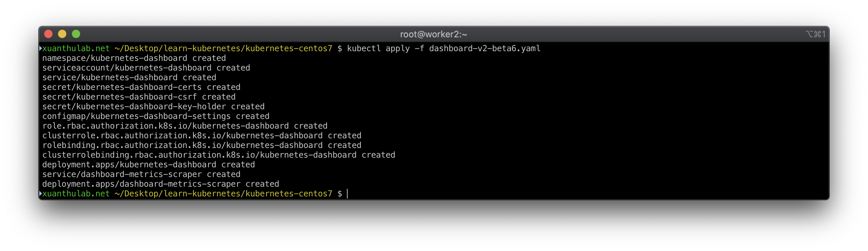
Task: Click the secret/kubernetes-dashboard-key-holder created line
Action: (153, 106)
